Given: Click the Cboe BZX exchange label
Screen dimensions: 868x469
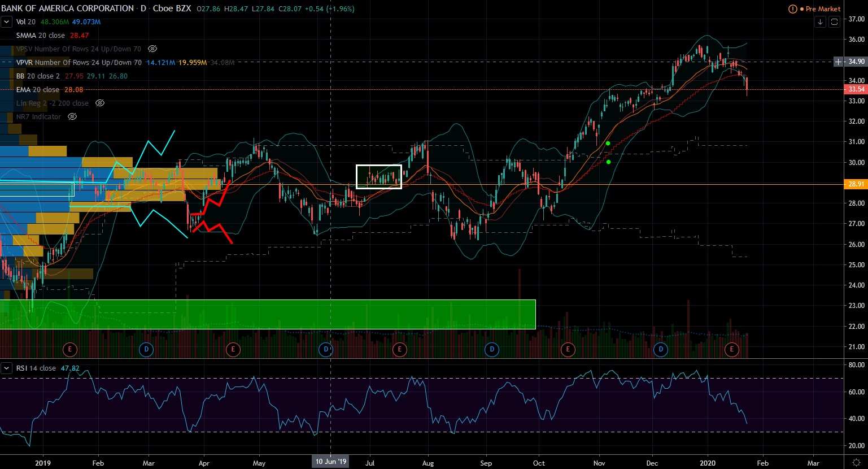Looking at the screenshot, I should click(x=172, y=8).
